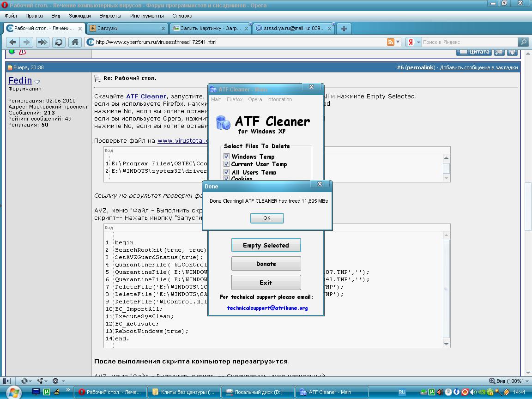532x399 pixels.
Task: Open the Инструменты menu
Action: point(147,16)
